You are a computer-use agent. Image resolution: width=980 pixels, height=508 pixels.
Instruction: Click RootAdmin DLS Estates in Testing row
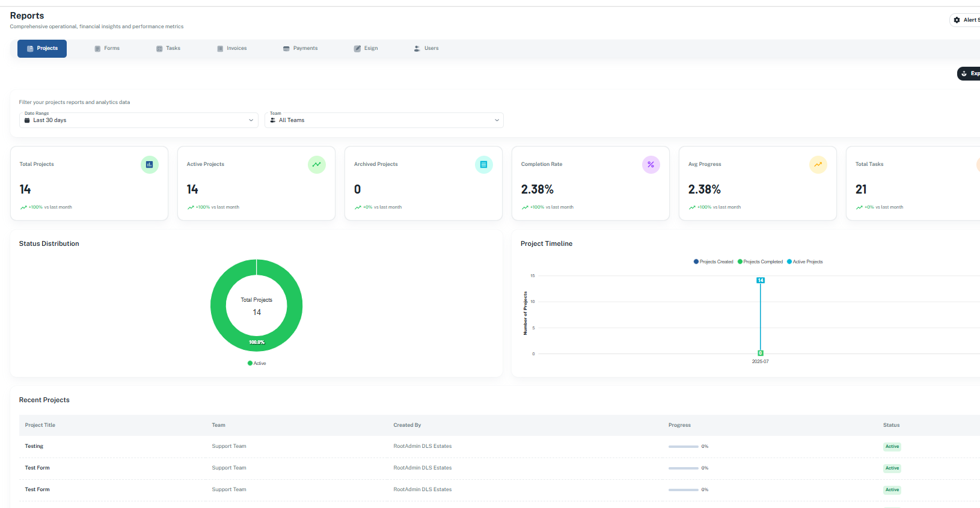pos(423,447)
